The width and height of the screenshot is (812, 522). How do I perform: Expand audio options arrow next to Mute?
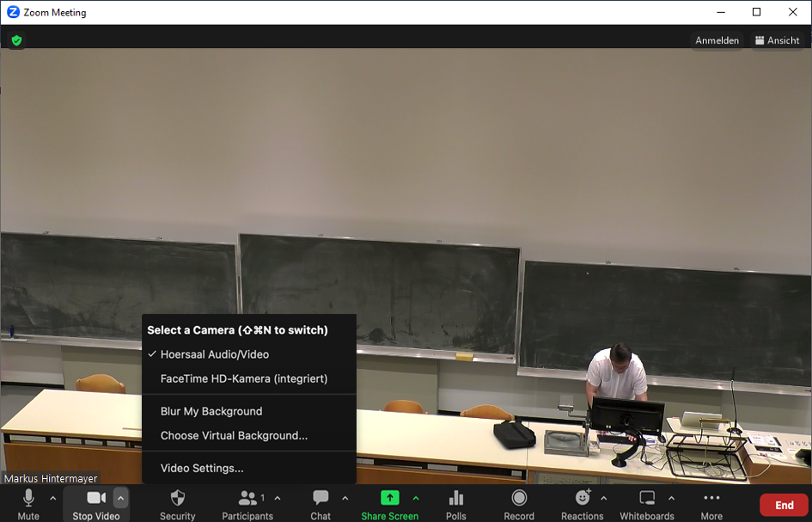52,499
